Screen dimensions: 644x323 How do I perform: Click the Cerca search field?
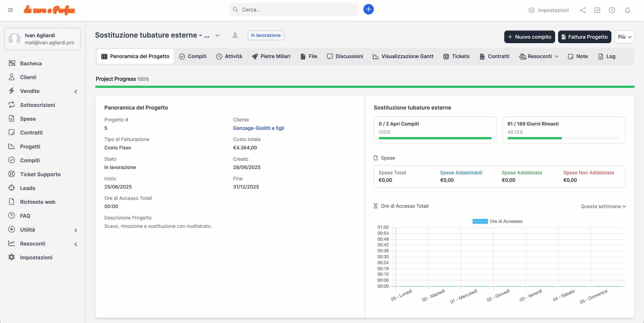(293, 10)
